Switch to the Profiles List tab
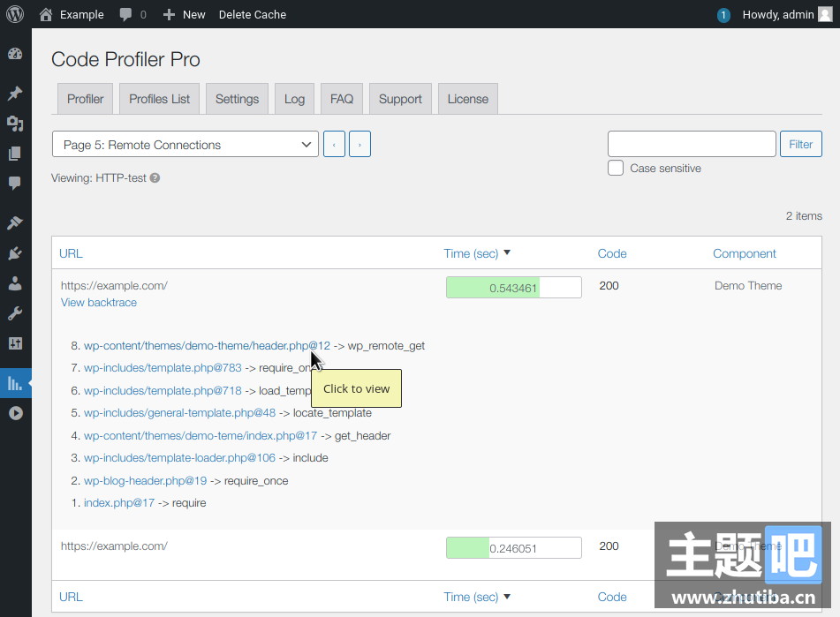Viewport: 840px width, 617px height. [x=159, y=99]
